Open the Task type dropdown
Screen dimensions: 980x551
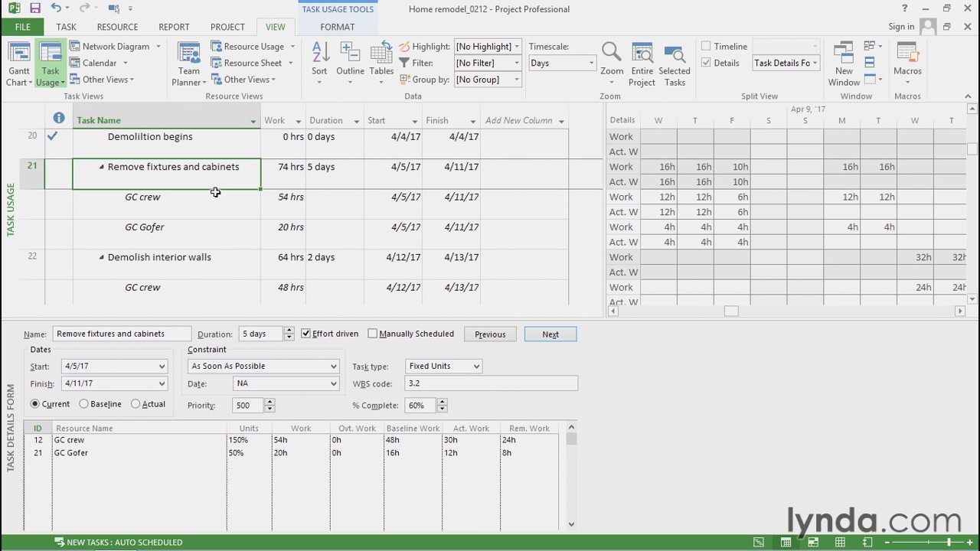tap(476, 366)
